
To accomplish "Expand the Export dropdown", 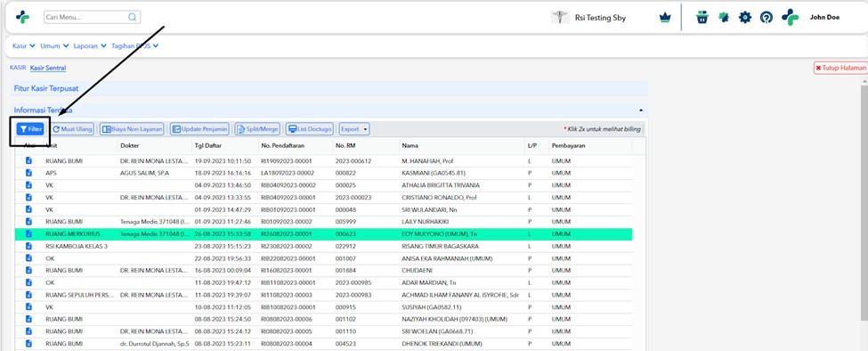I will [x=354, y=129].
